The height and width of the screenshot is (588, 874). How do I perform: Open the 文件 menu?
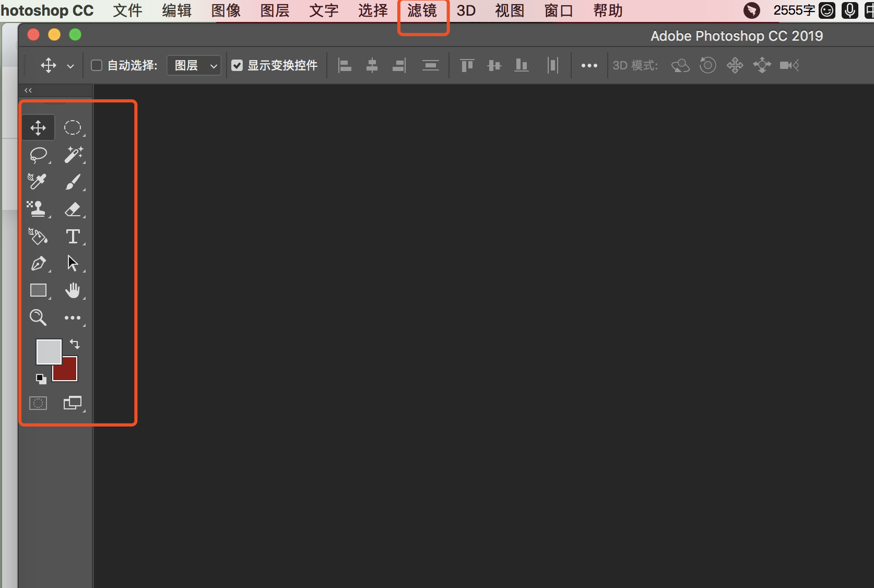[127, 10]
